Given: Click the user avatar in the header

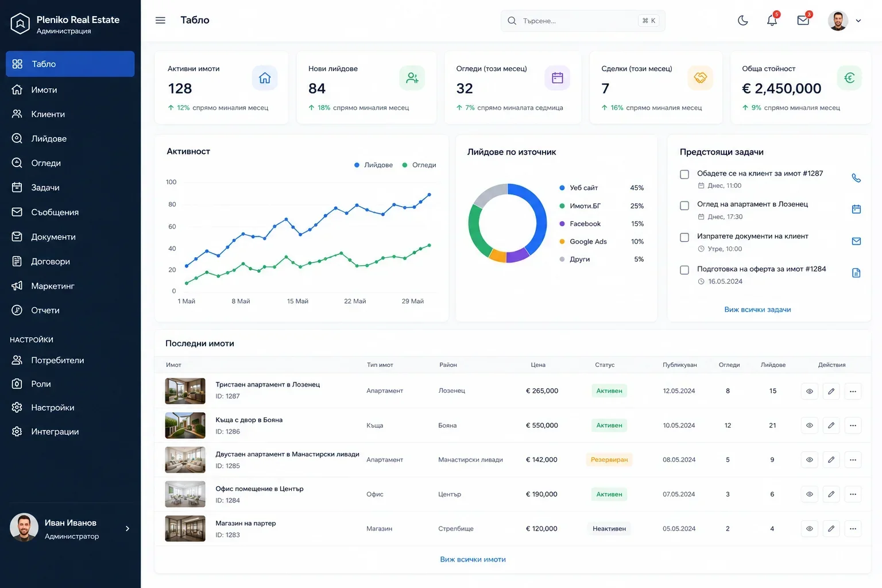Looking at the screenshot, I should point(838,21).
